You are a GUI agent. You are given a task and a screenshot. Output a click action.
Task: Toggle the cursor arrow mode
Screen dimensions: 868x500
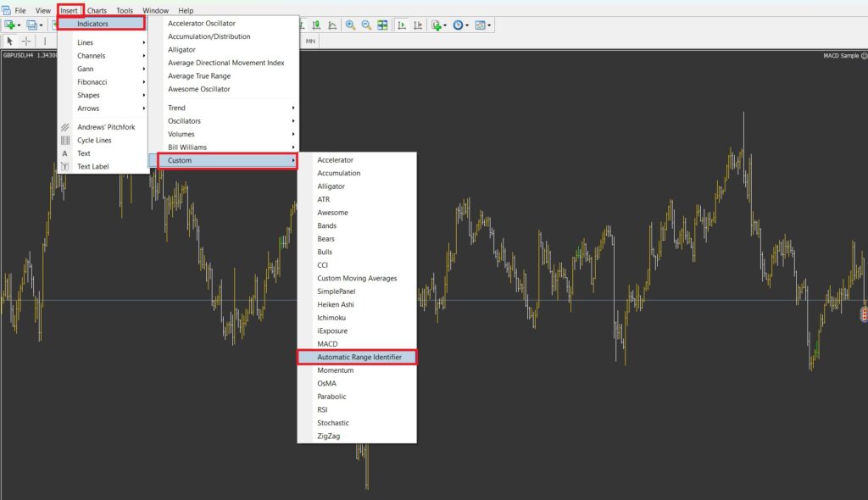coord(10,41)
